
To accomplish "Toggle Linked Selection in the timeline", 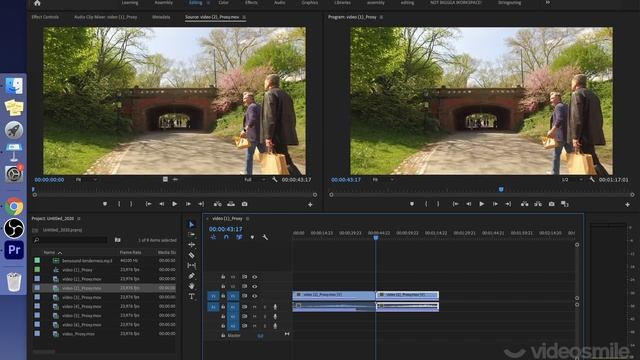I will (x=239, y=237).
